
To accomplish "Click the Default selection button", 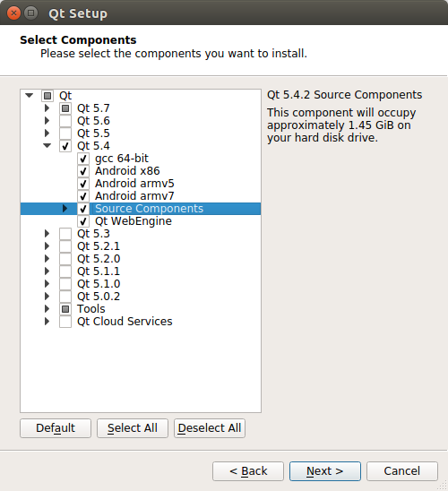I will 56,428.
